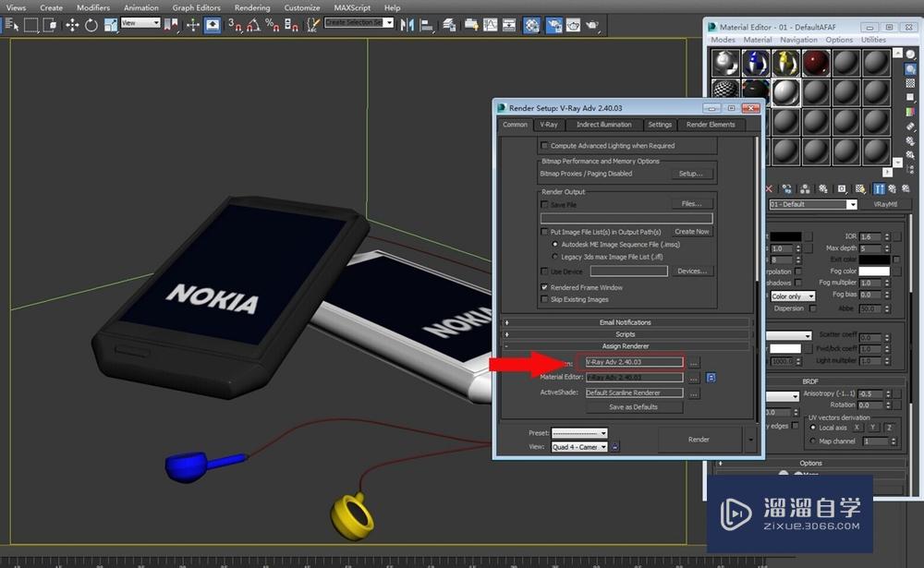Enable the Skip Existing Images checkbox
Screen dimensions: 924x568
tap(544, 299)
